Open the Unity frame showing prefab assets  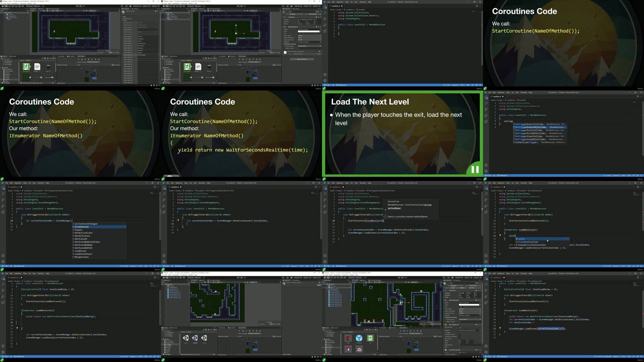point(402,317)
